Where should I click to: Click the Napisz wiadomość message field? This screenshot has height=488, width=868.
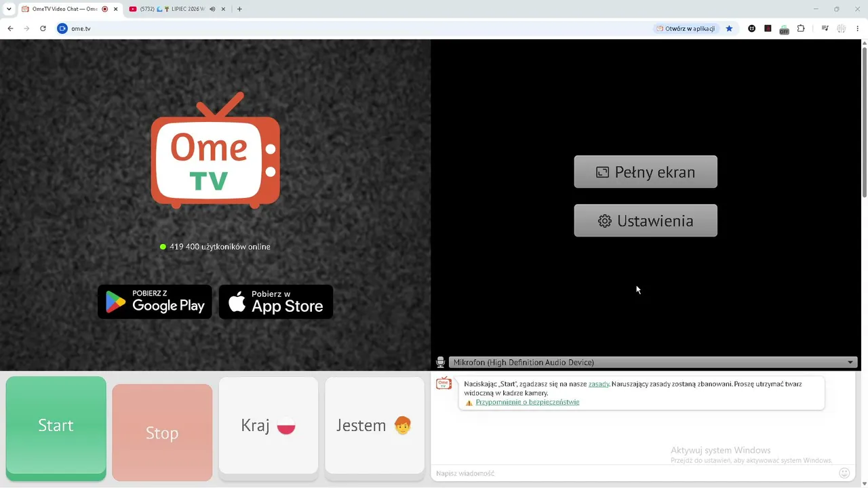634,473
